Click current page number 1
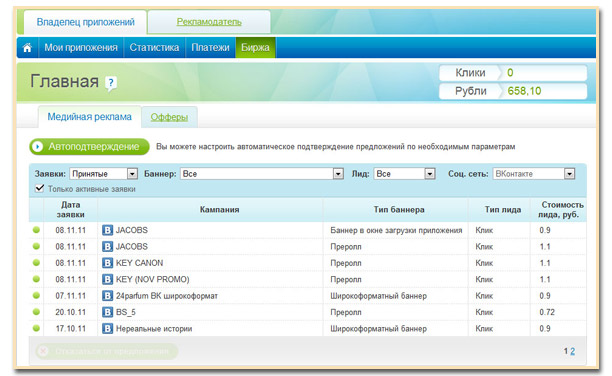The width and height of the screenshot is (612, 376). pos(566,351)
